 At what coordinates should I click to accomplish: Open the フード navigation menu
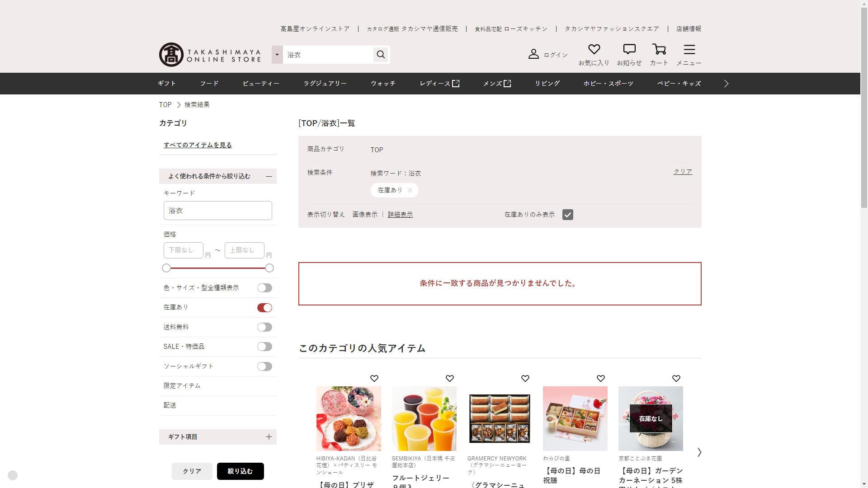click(x=209, y=84)
